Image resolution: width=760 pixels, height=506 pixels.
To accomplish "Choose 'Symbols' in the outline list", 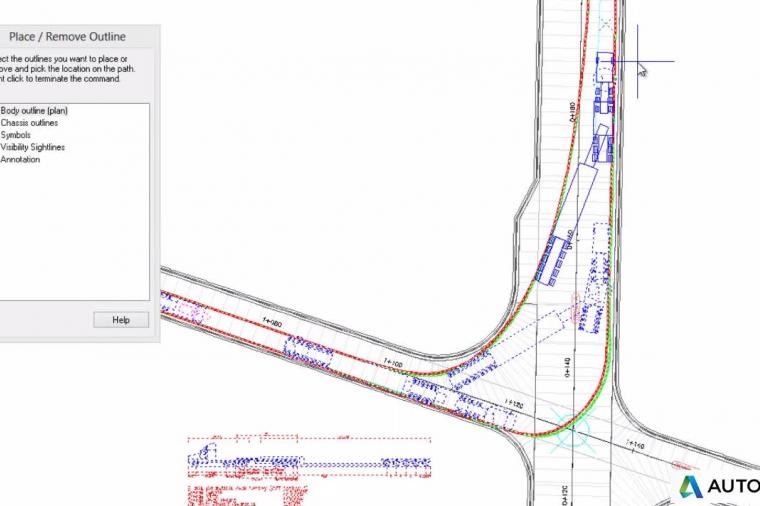I will (17, 135).
